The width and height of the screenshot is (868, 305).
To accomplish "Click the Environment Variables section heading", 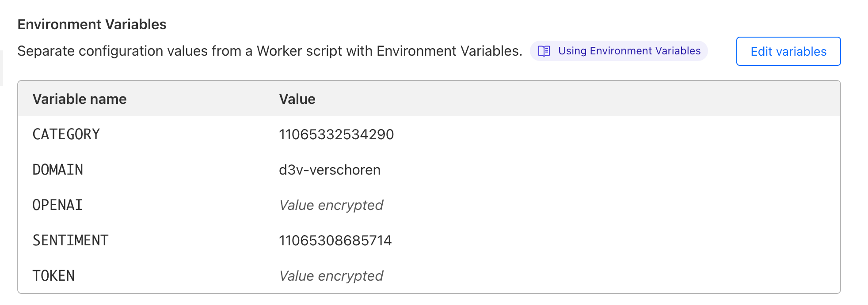I will click(x=92, y=24).
